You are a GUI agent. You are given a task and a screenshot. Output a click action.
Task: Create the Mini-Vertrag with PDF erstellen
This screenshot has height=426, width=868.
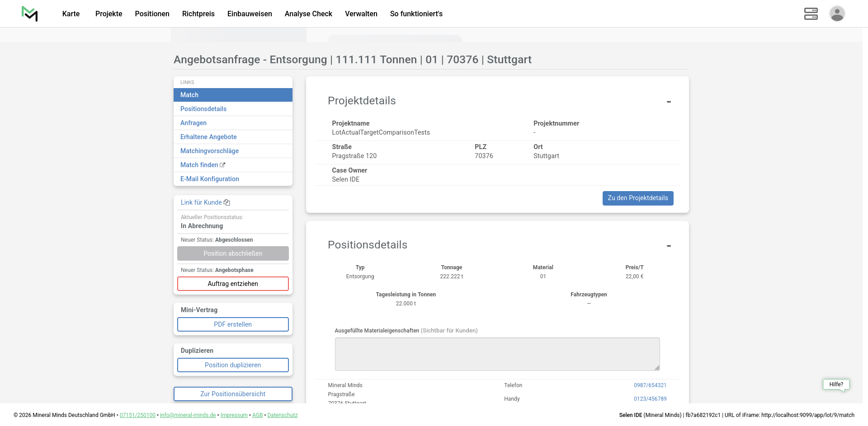tap(233, 324)
